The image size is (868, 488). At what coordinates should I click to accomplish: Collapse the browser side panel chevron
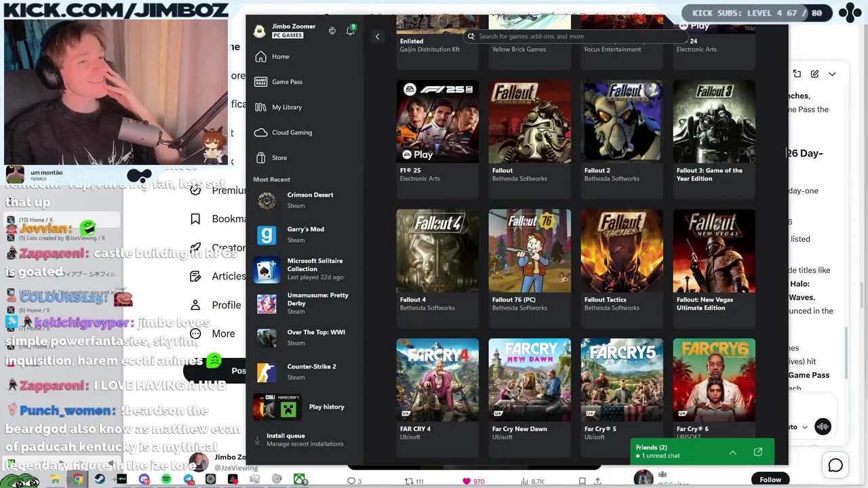click(832, 74)
